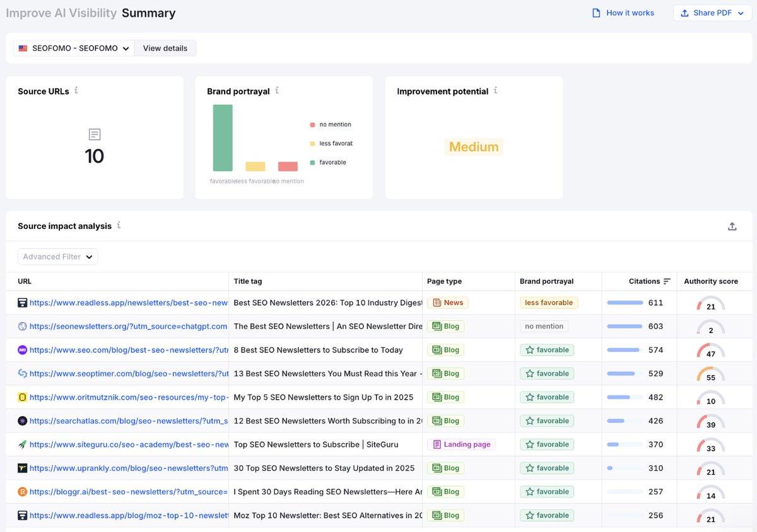Click the red no mention chart bar
Viewport: 757px width, 532px height.
[288, 166]
